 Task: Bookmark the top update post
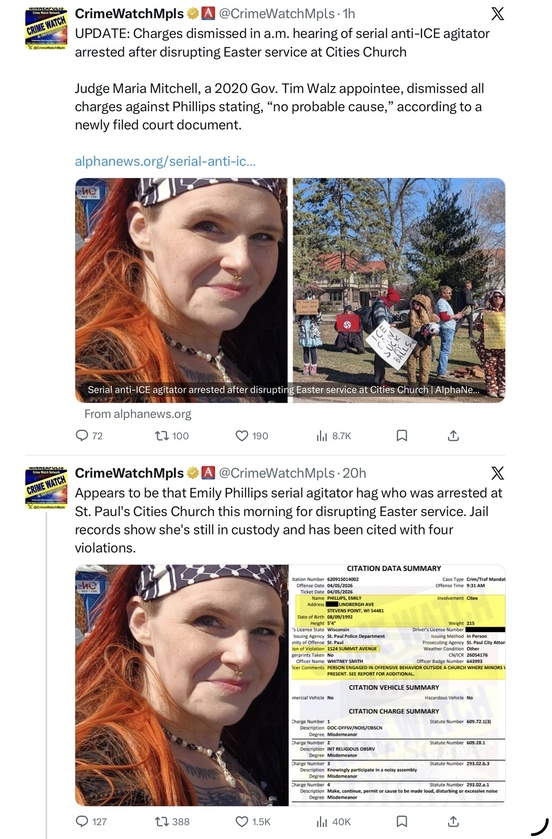402,436
